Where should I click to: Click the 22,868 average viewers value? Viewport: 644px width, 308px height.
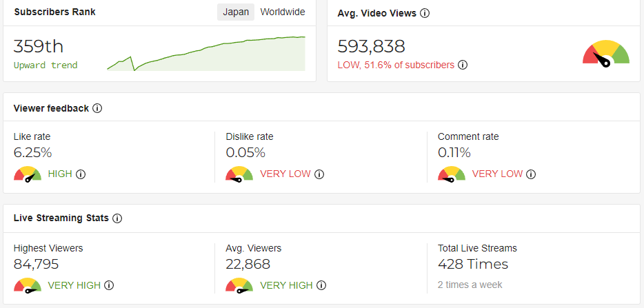[x=248, y=264]
